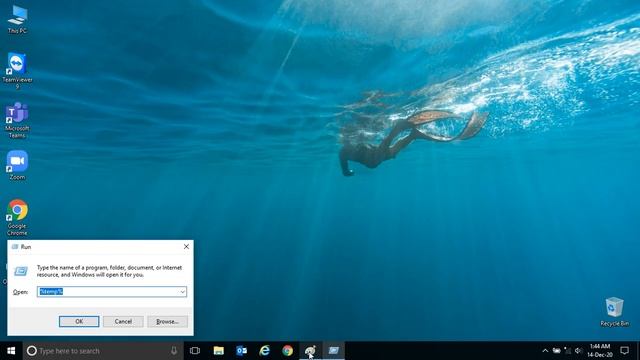Image resolution: width=640 pixels, height=360 pixels.
Task: Open This PC desktop icon
Action: [17, 20]
